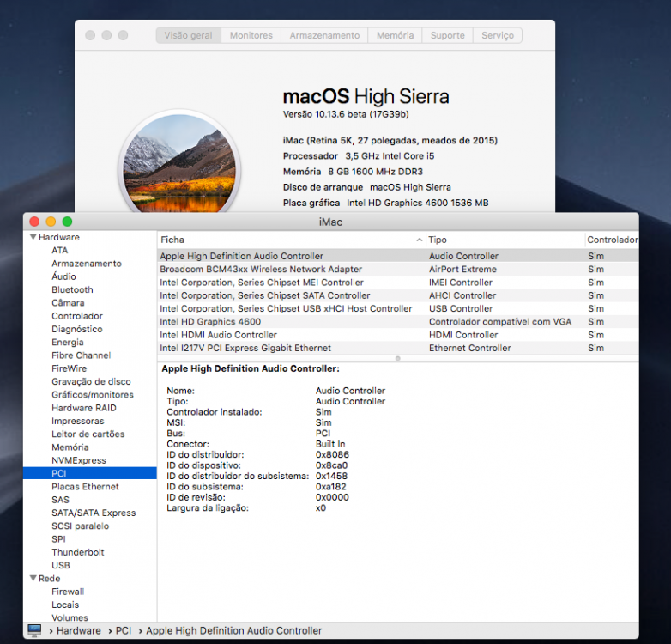Select SATA/SATA Express in the sidebar
Screen dimensions: 671x644
(94, 513)
